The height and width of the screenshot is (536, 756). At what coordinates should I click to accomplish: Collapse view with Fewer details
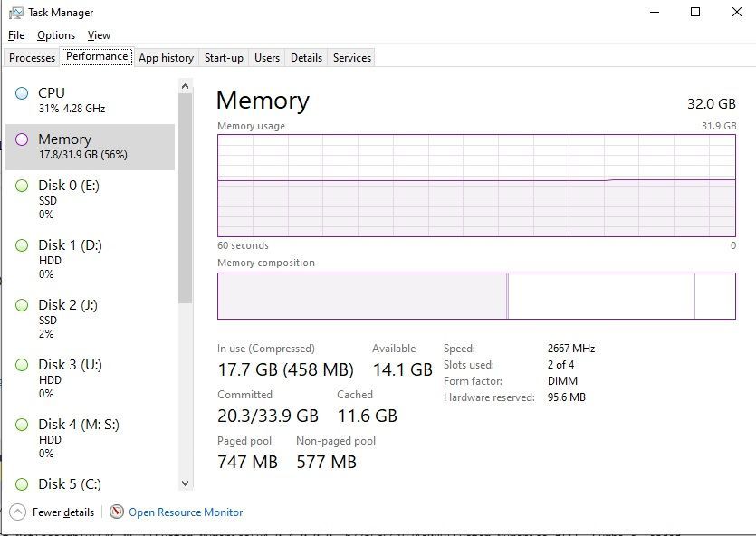pos(62,512)
